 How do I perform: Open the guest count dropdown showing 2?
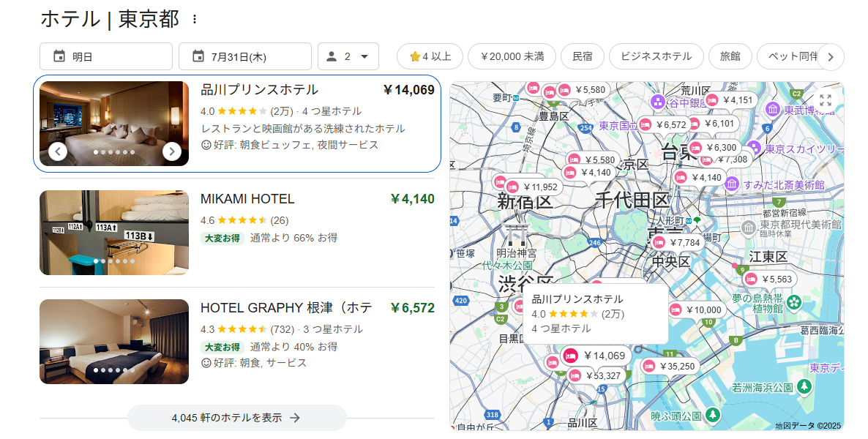click(x=348, y=56)
